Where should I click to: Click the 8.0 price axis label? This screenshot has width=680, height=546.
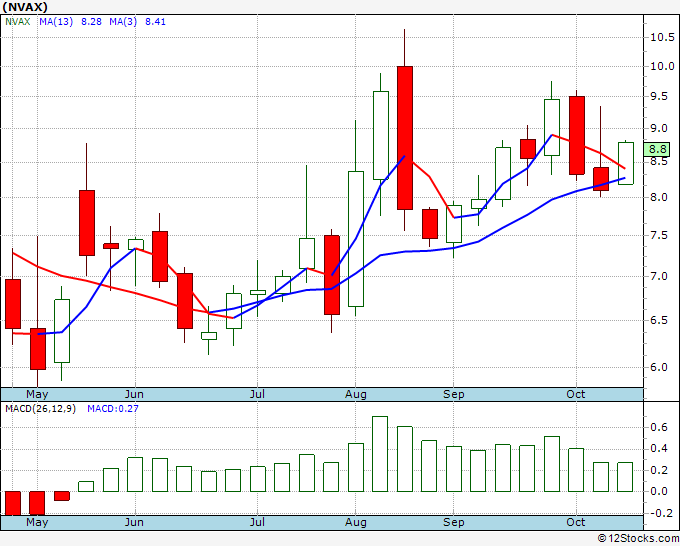point(659,197)
